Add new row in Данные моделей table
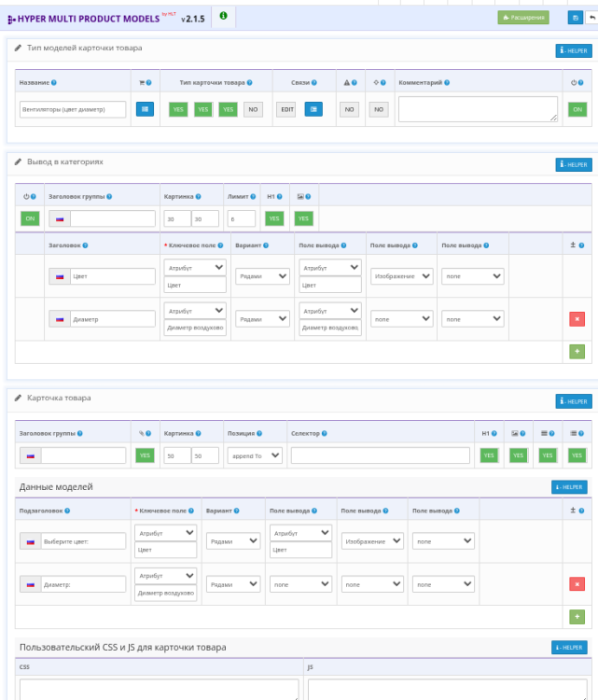 tap(577, 617)
